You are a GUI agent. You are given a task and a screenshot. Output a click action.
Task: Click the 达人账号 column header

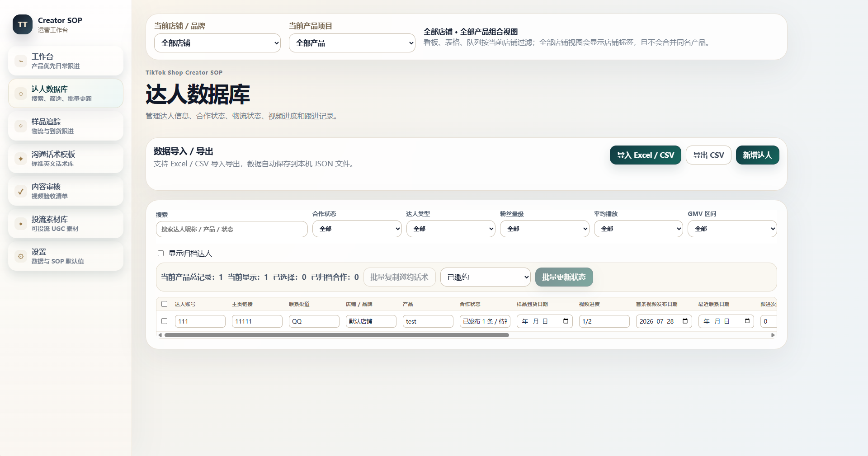185,304
